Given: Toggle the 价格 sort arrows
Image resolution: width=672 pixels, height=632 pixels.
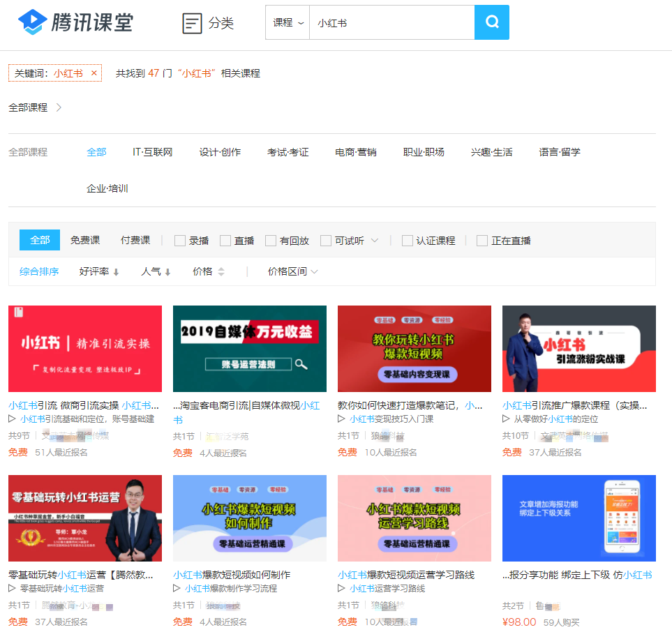Looking at the screenshot, I should click(221, 271).
